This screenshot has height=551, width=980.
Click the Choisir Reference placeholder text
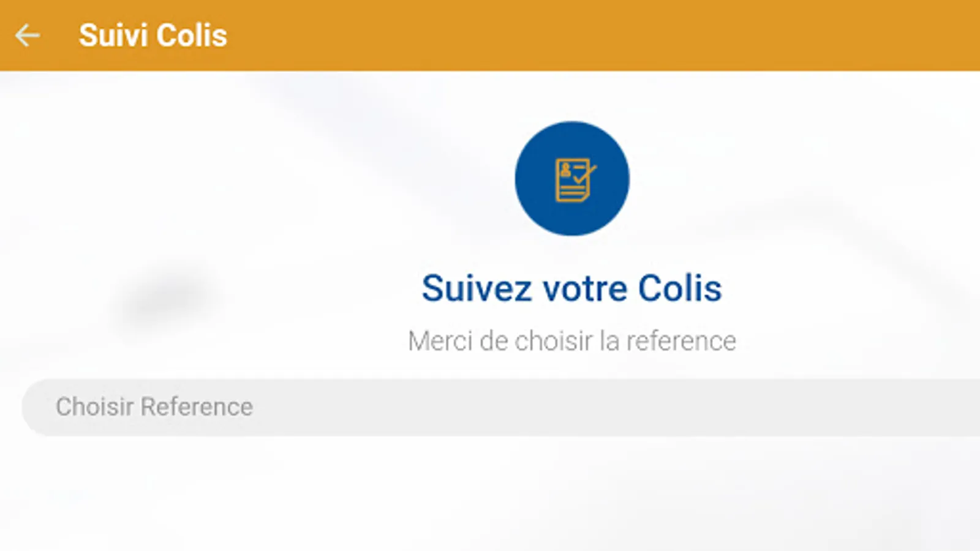click(x=154, y=407)
